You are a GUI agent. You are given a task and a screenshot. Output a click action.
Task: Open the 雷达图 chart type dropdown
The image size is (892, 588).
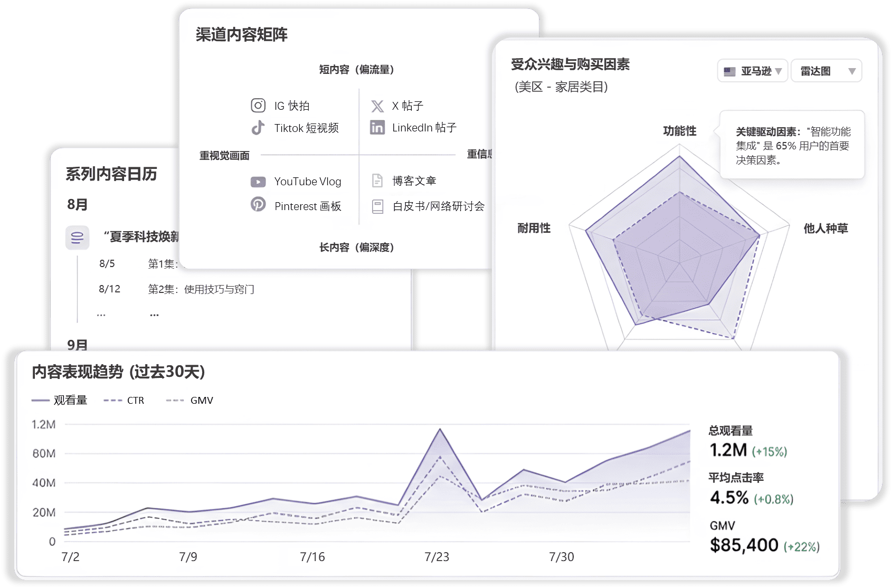826,70
